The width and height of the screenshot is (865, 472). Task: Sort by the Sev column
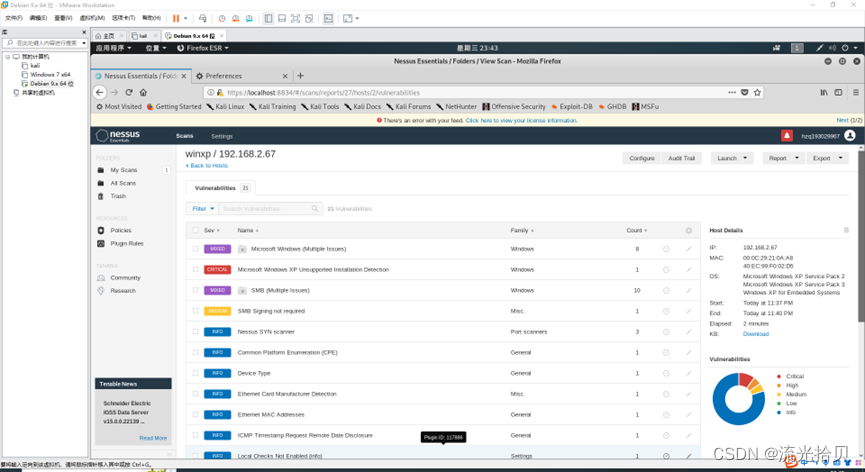211,230
